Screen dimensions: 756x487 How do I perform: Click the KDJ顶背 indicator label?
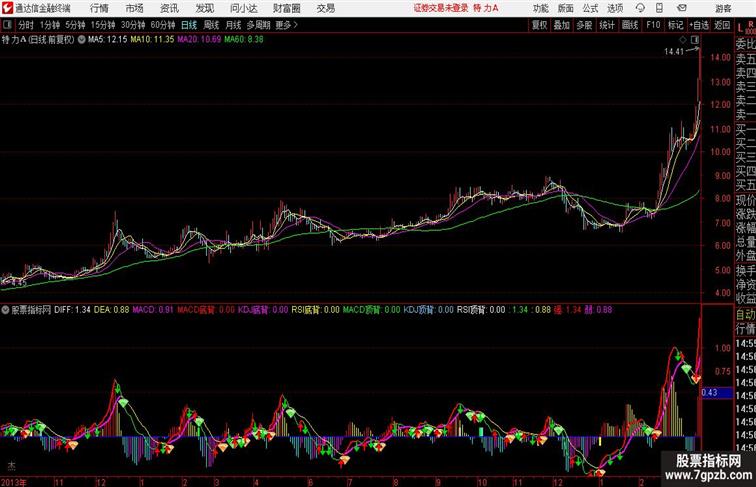[419, 310]
